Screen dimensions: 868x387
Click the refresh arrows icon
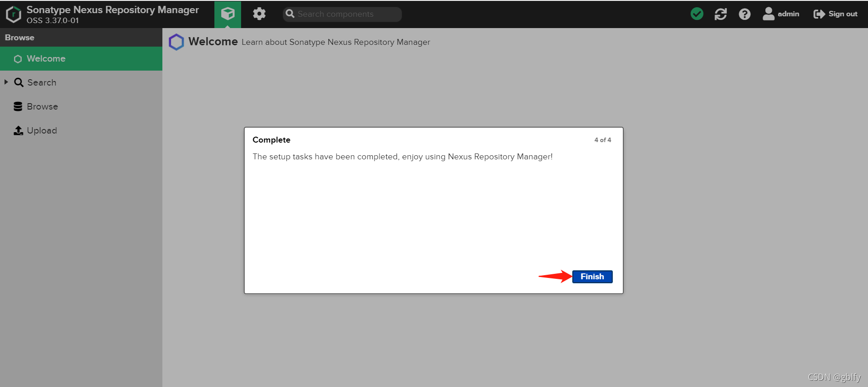(721, 14)
